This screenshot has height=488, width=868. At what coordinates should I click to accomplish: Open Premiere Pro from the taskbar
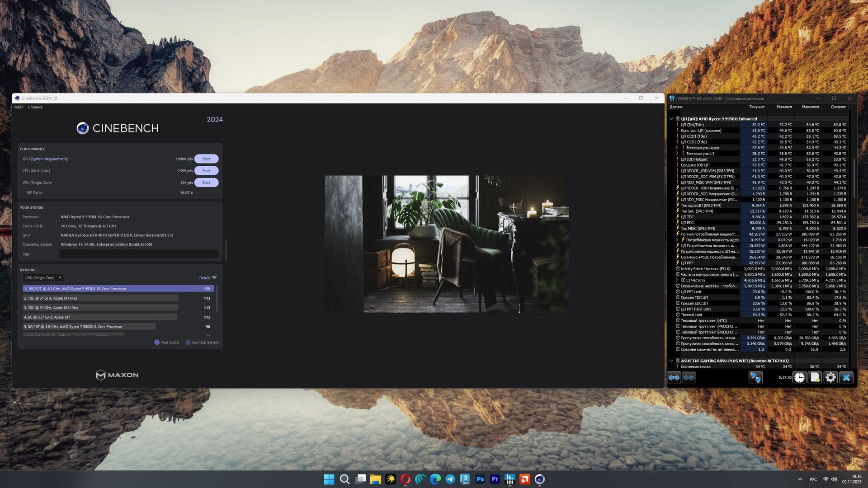coord(495,479)
